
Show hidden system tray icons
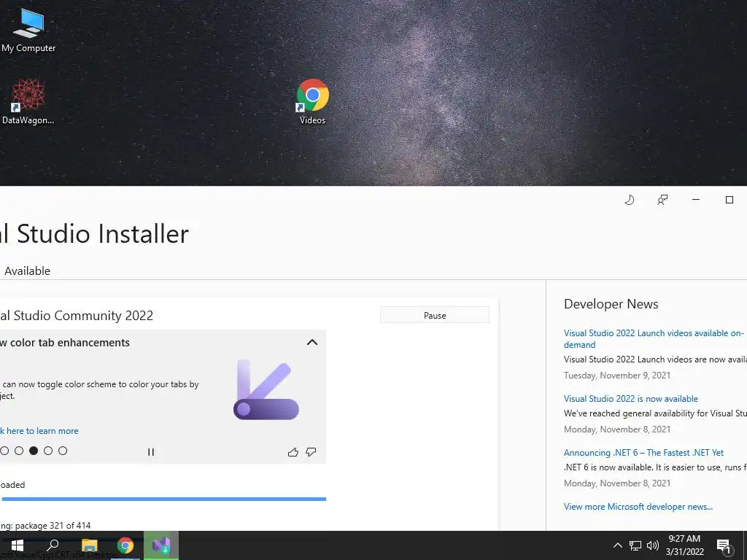pos(617,545)
